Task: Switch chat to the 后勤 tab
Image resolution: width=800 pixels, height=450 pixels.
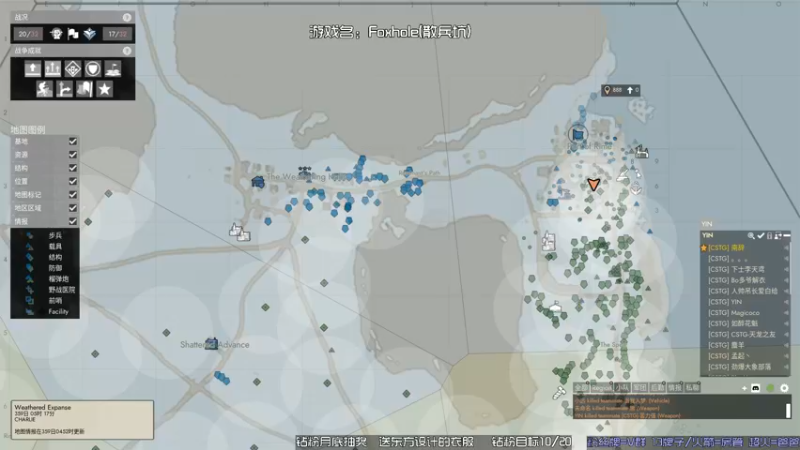Action: click(x=657, y=388)
